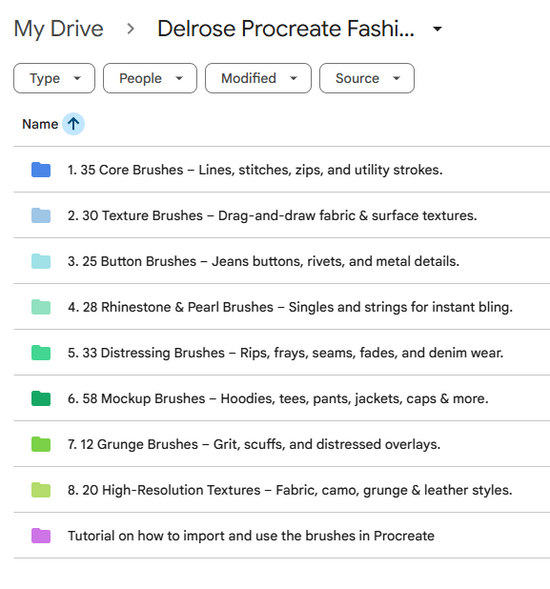Select the light blue Texture Brushes folder icon
Viewport: 550px width, 589px height.
click(x=41, y=216)
